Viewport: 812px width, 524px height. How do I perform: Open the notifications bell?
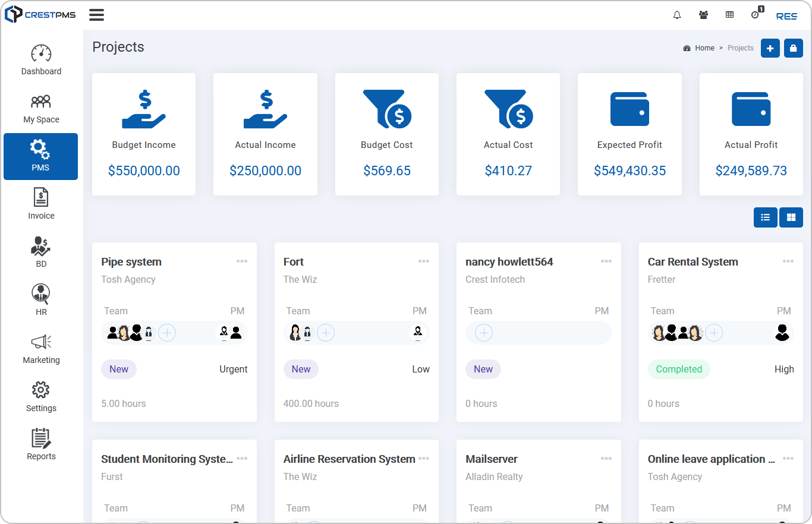point(677,15)
